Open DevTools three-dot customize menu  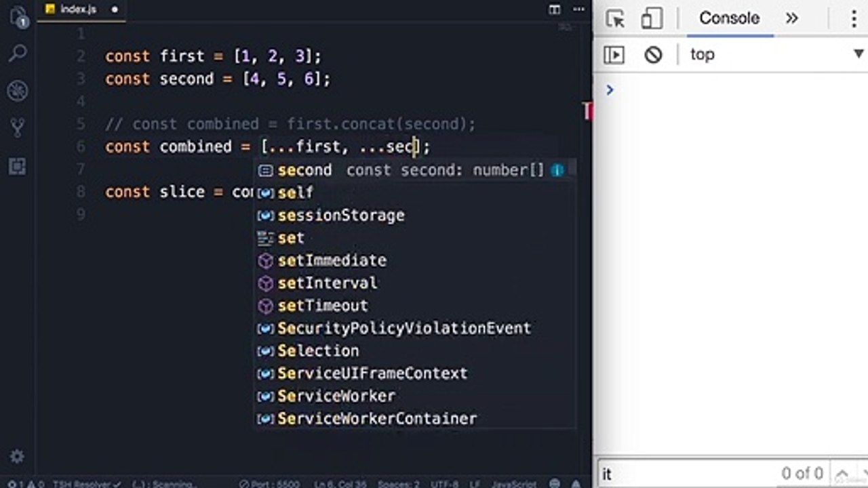(854, 18)
